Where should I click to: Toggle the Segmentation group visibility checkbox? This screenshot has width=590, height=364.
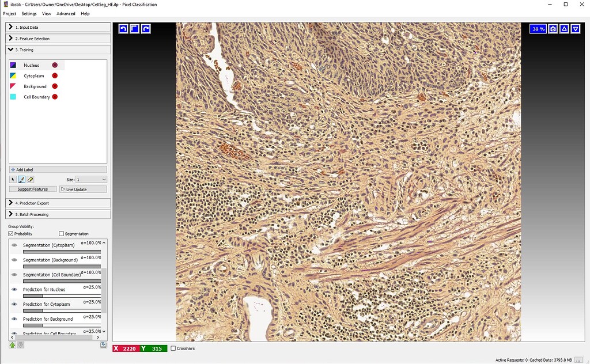[x=60, y=233]
